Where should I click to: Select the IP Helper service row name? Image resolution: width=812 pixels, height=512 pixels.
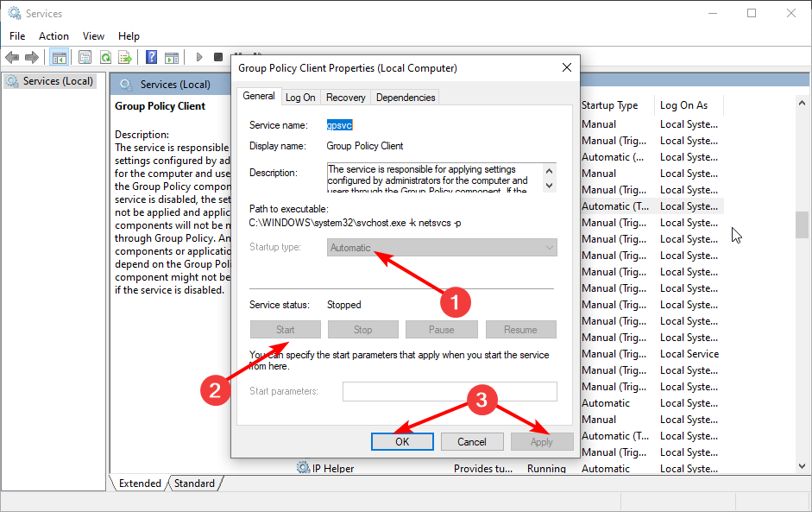tap(333, 469)
